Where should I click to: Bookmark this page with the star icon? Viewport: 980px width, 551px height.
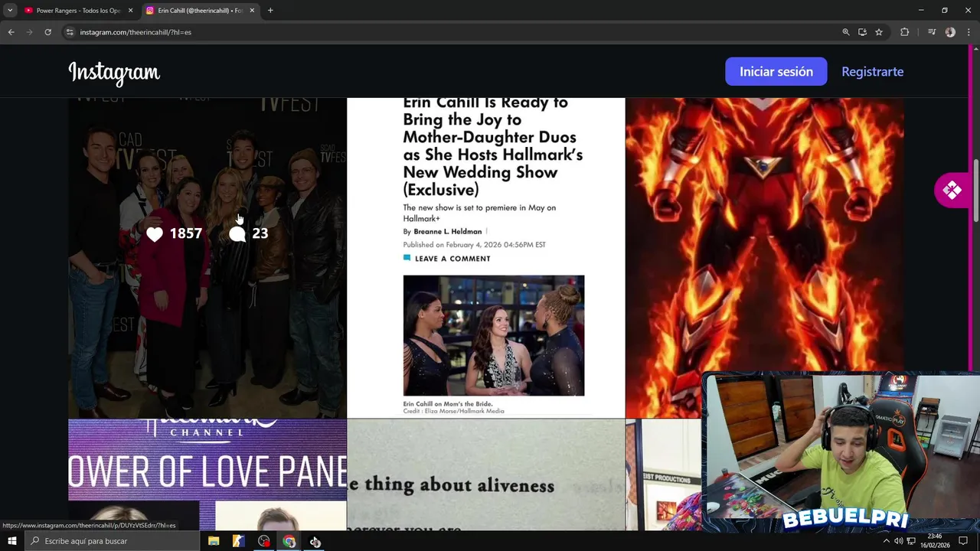tap(879, 32)
